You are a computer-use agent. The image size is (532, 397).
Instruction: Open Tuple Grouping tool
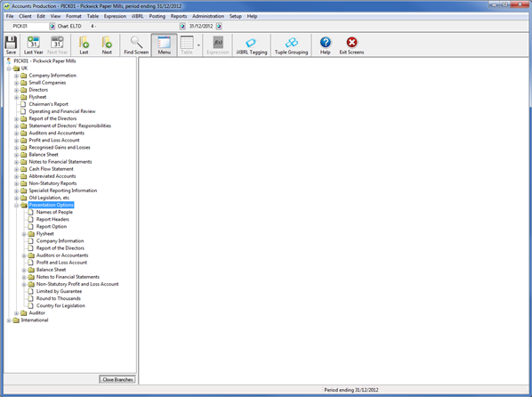click(291, 45)
